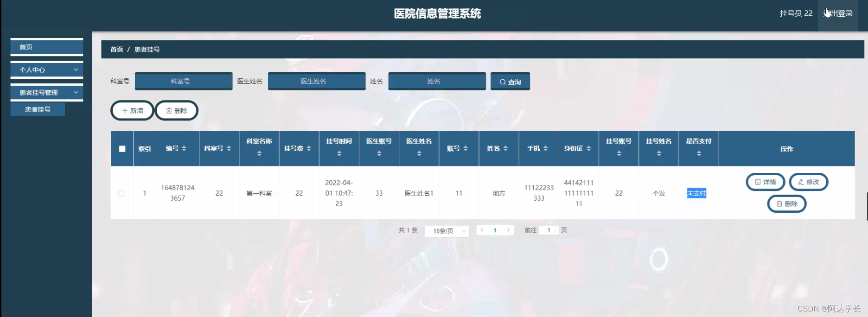This screenshot has height=317, width=868.
Task: Click row 1 删除 button
Action: pos(787,204)
